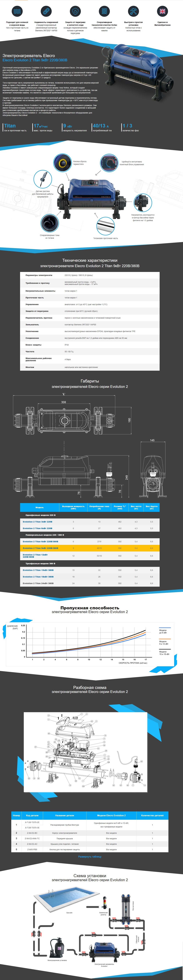Click the 'Развернуть таблицу' expand table link

pyautogui.click(x=90, y=856)
